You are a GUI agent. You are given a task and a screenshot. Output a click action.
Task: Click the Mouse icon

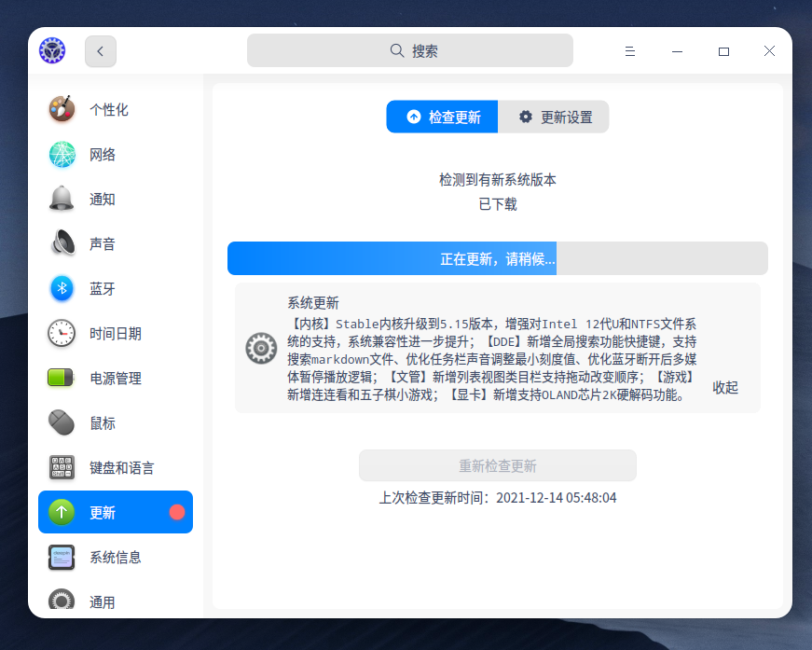62,422
